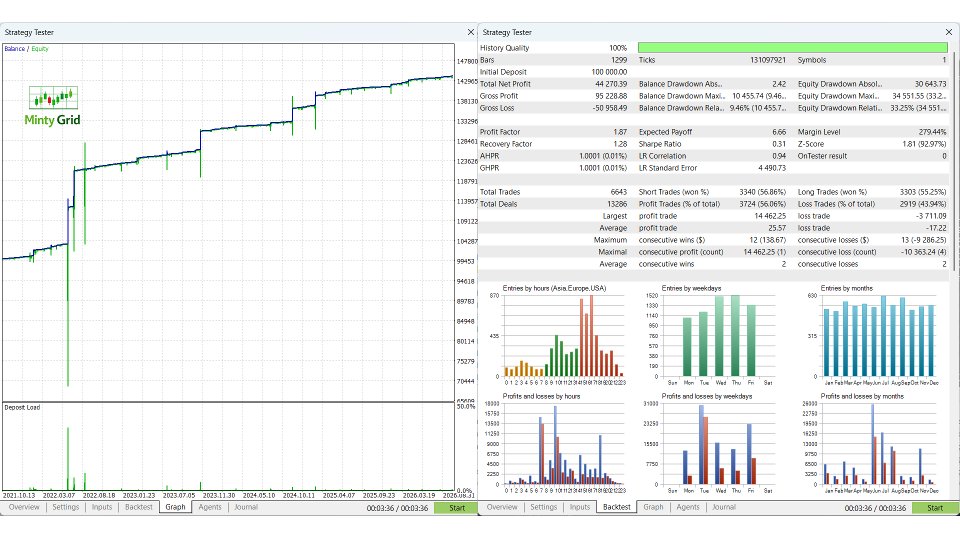Click Start button in right Strategy Tester
The image size is (960, 540).
(935, 508)
